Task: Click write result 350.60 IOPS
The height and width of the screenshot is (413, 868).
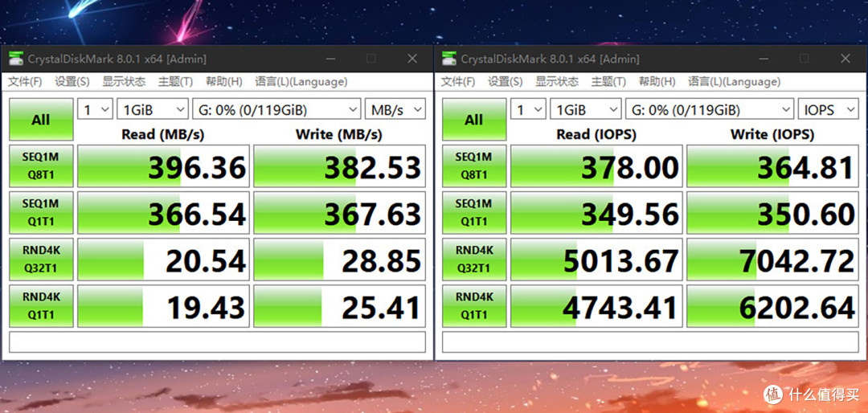Action: [772, 213]
